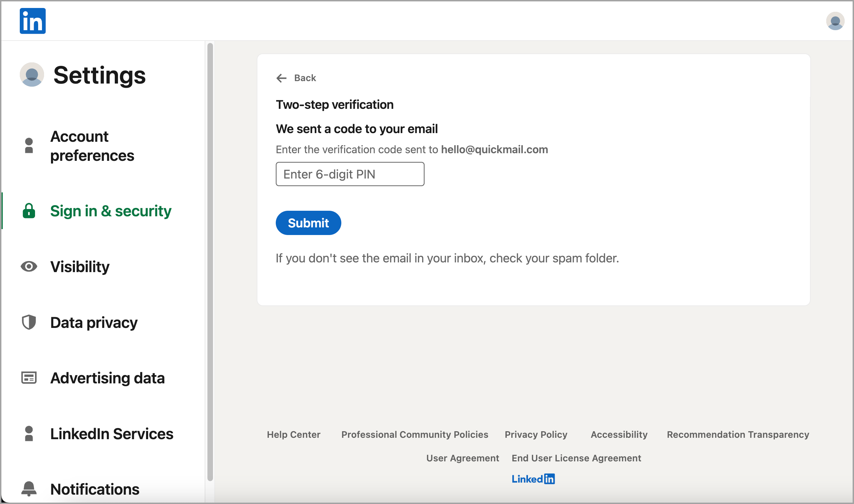Open Recommendation Transparency link
Image resolution: width=854 pixels, height=504 pixels.
click(738, 434)
